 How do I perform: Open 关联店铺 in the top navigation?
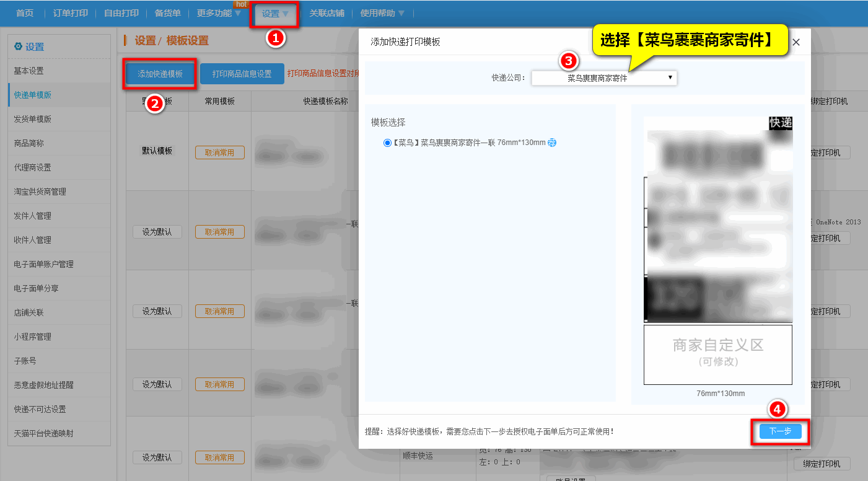[x=327, y=13]
